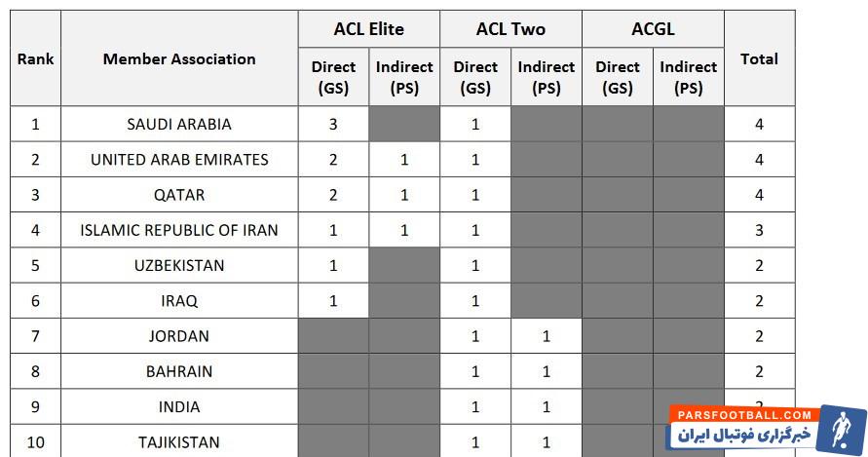Select the UNITED ARAB EMIRATES cell
868x457 pixels.
point(179,160)
